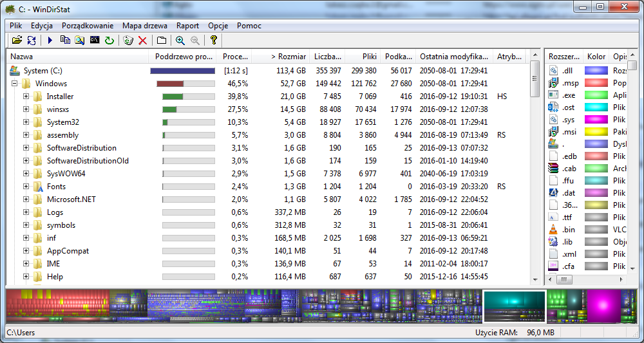This screenshot has width=644, height=343.
Task: Click the magenta .sys color swatch
Action: [596, 120]
